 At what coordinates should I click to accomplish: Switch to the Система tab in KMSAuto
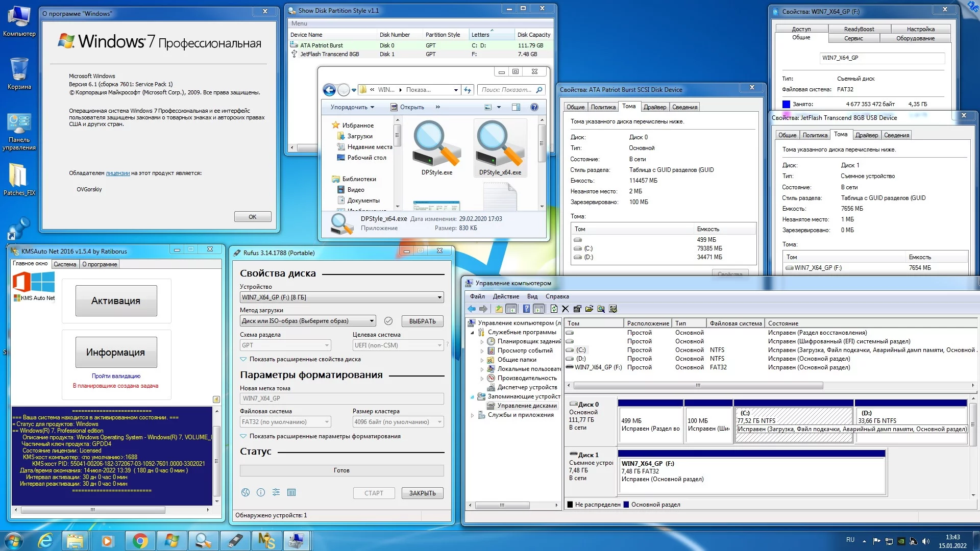point(65,264)
